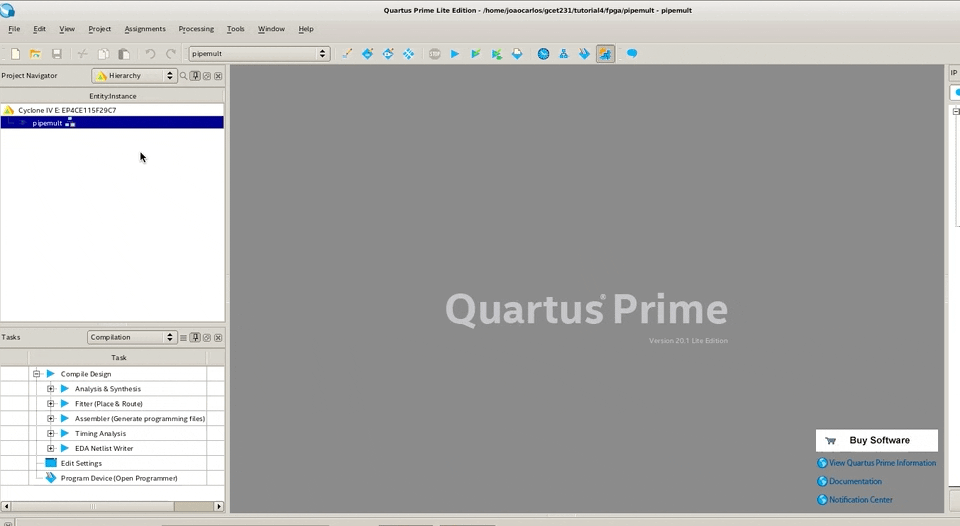Open the Window menu
Screen dimensions: 960x526
coord(271,29)
